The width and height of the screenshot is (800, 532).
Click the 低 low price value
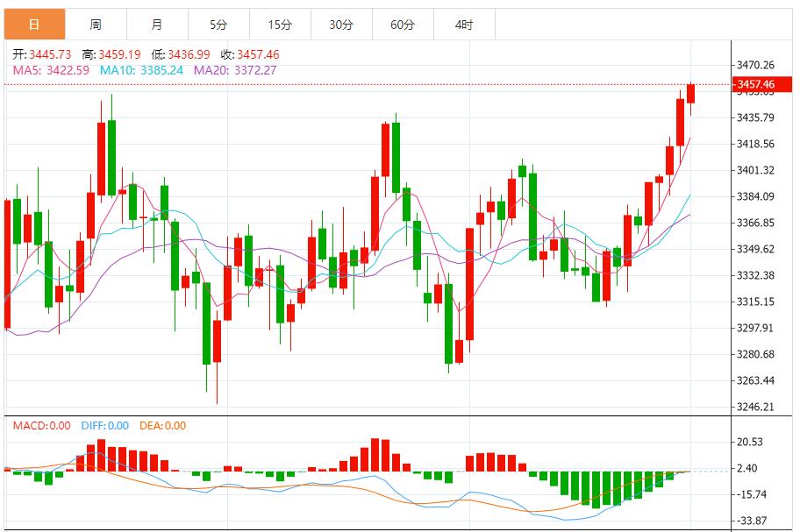pos(189,54)
